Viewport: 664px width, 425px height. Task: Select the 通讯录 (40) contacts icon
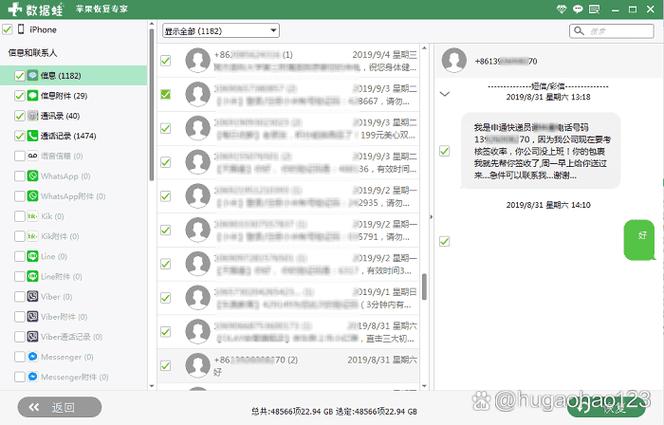point(33,116)
